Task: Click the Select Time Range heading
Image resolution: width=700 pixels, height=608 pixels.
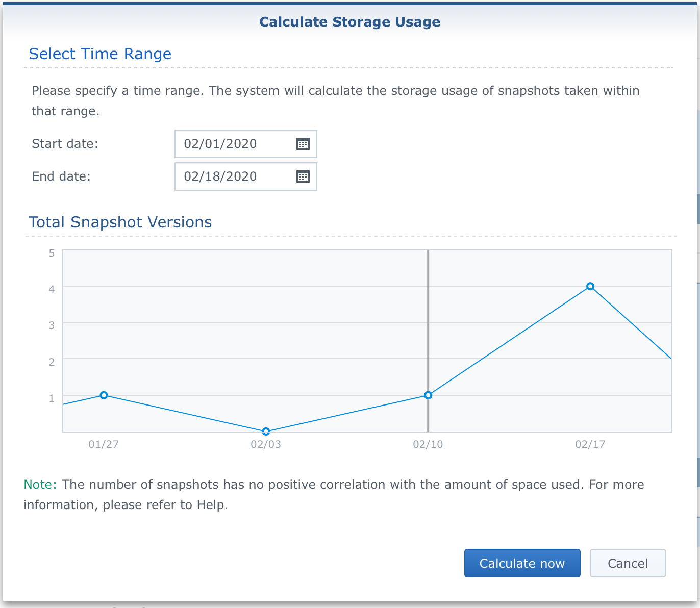Action: click(x=100, y=54)
